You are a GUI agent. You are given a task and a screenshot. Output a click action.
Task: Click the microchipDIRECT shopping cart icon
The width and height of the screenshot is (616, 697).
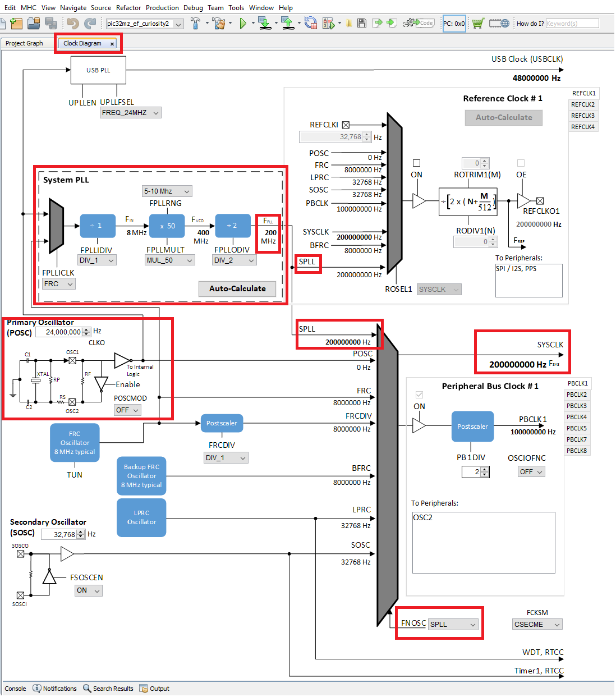[x=477, y=23]
